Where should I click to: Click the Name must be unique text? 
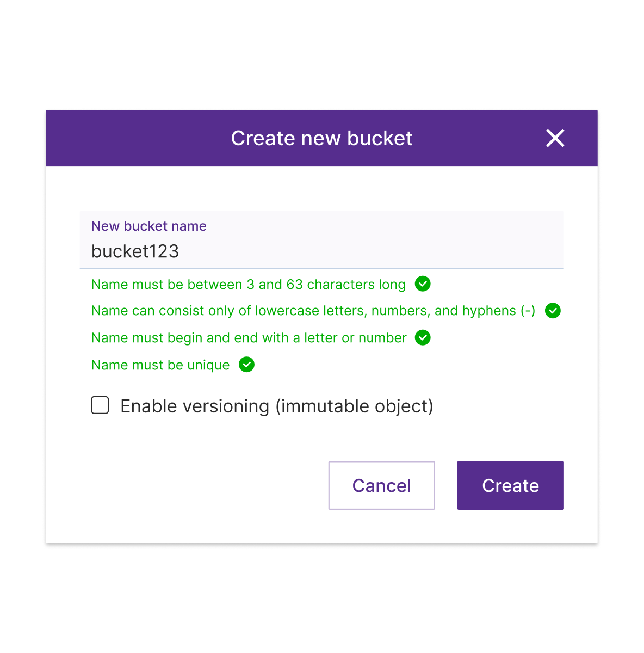tap(160, 365)
